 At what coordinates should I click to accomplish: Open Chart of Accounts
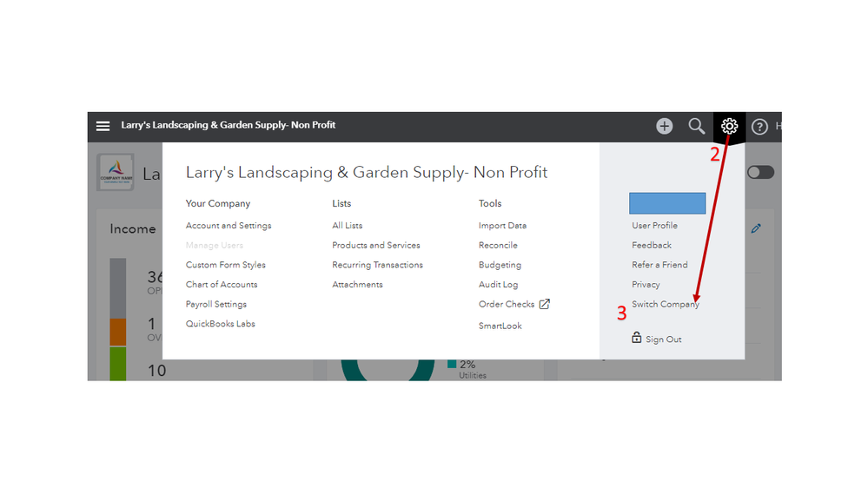pos(222,285)
